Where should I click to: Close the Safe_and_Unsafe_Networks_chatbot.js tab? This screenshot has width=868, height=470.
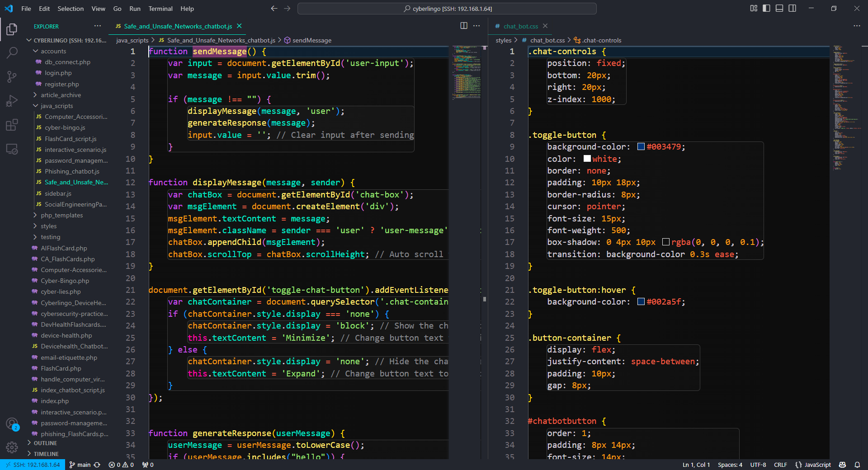pyautogui.click(x=239, y=26)
